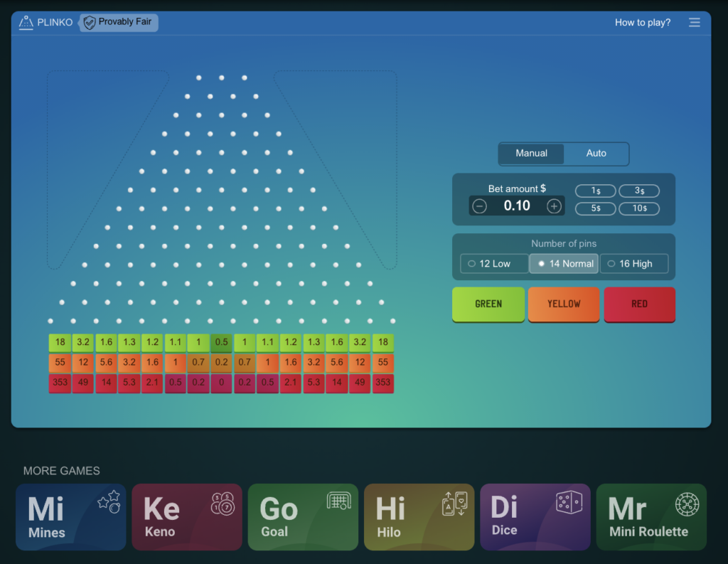Click the goal net icon on Goal tile
This screenshot has height=564, width=728.
pyautogui.click(x=339, y=501)
